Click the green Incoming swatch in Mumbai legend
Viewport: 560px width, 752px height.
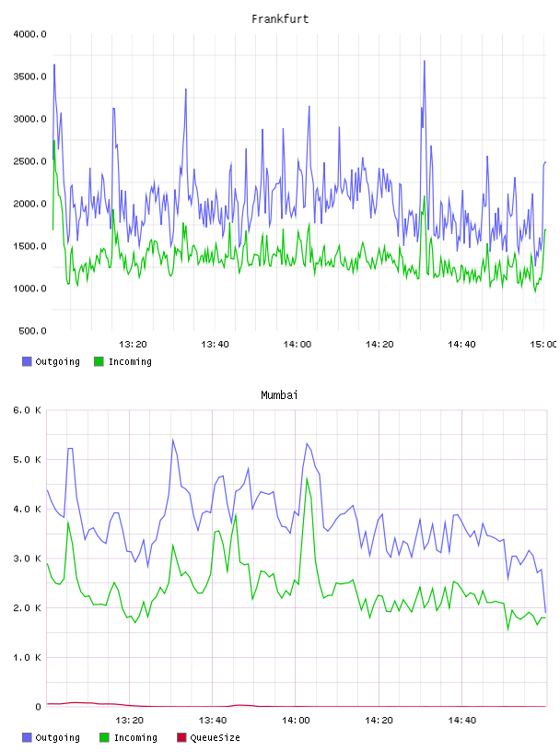104,737
